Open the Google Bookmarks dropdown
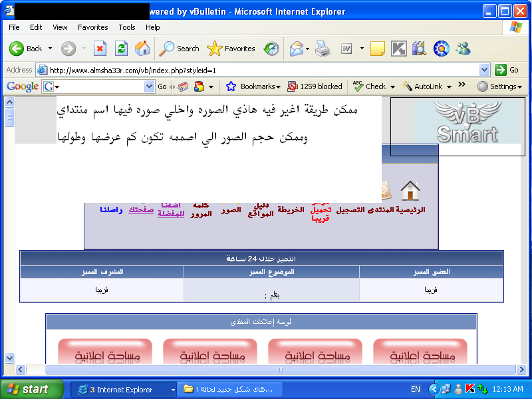The height and width of the screenshot is (399, 532). (253, 86)
